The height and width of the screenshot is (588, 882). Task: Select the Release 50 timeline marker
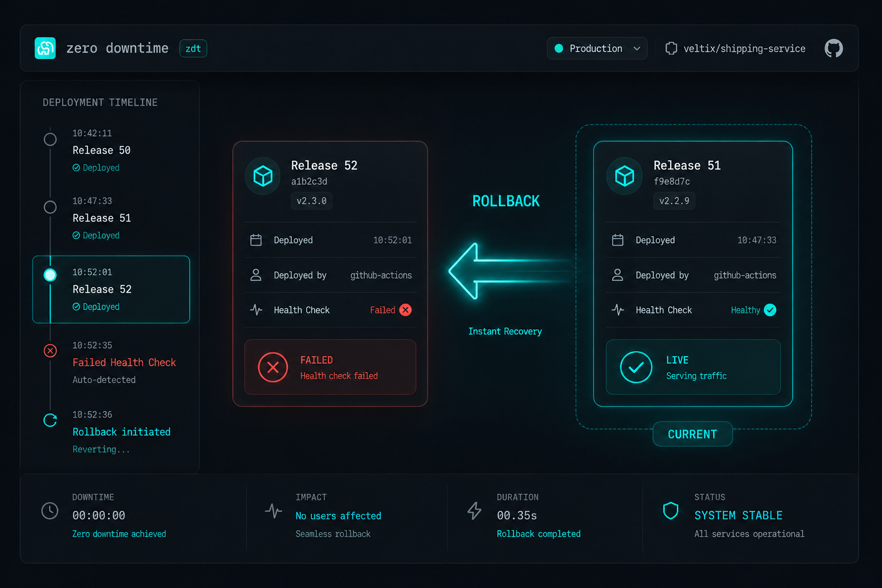click(51, 140)
